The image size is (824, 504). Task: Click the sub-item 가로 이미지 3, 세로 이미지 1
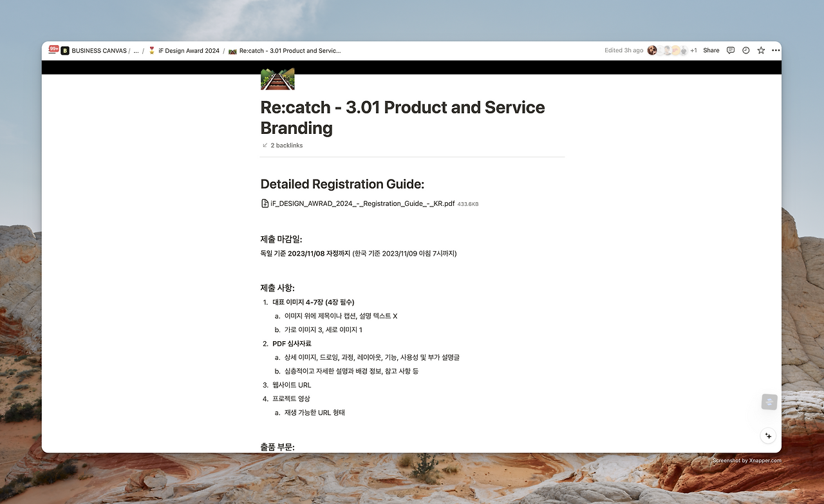(323, 330)
